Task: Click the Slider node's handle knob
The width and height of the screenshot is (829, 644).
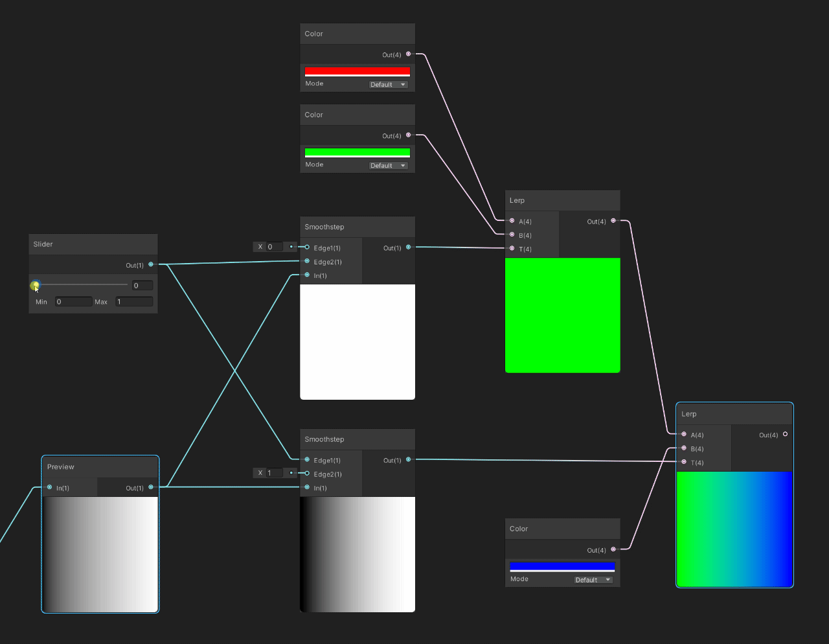Action: click(36, 285)
